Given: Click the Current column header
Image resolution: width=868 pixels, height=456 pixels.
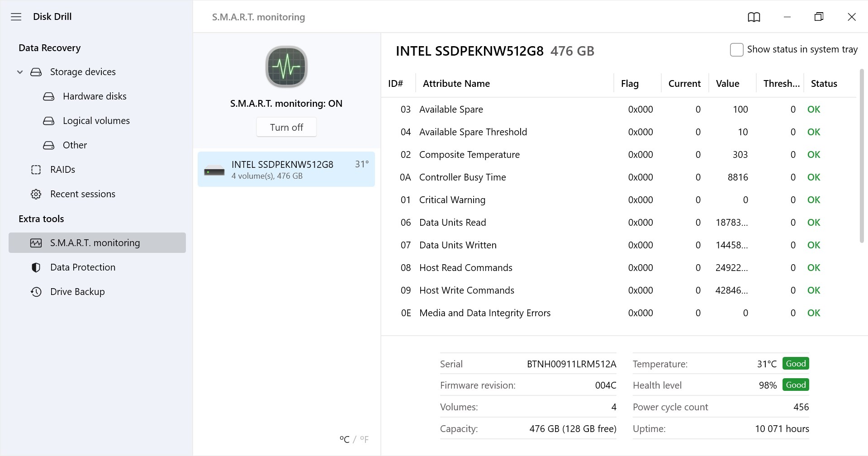Looking at the screenshot, I should point(684,84).
